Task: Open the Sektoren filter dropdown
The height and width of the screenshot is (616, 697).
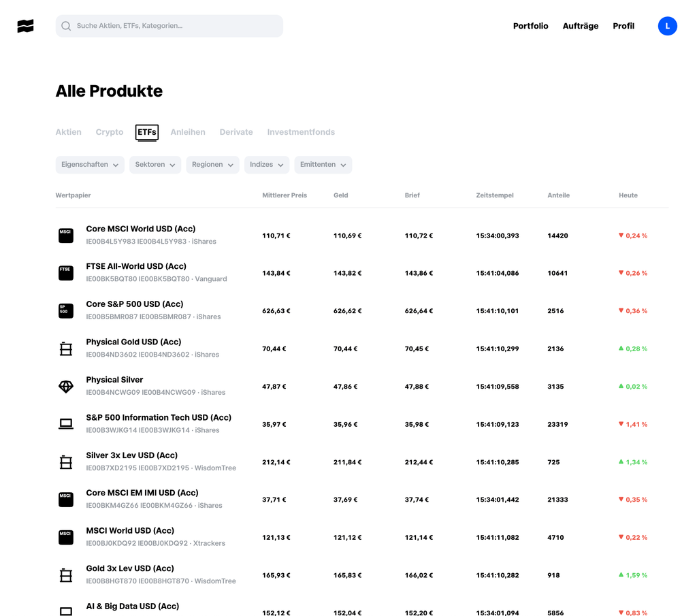Action: pyautogui.click(x=155, y=165)
